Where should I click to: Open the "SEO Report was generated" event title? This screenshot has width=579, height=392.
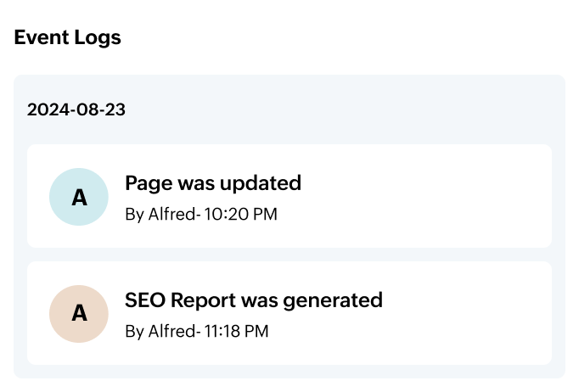(x=254, y=300)
